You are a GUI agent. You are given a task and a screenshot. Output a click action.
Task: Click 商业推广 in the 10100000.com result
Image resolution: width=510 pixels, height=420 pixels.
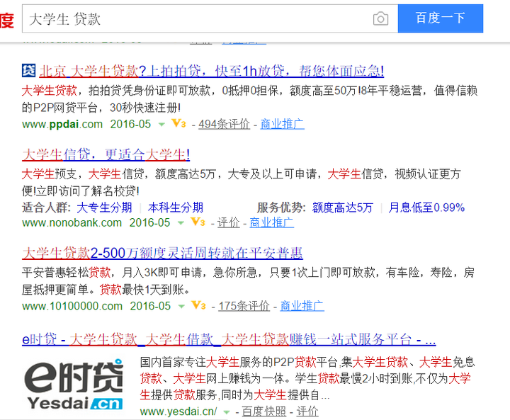pos(302,306)
